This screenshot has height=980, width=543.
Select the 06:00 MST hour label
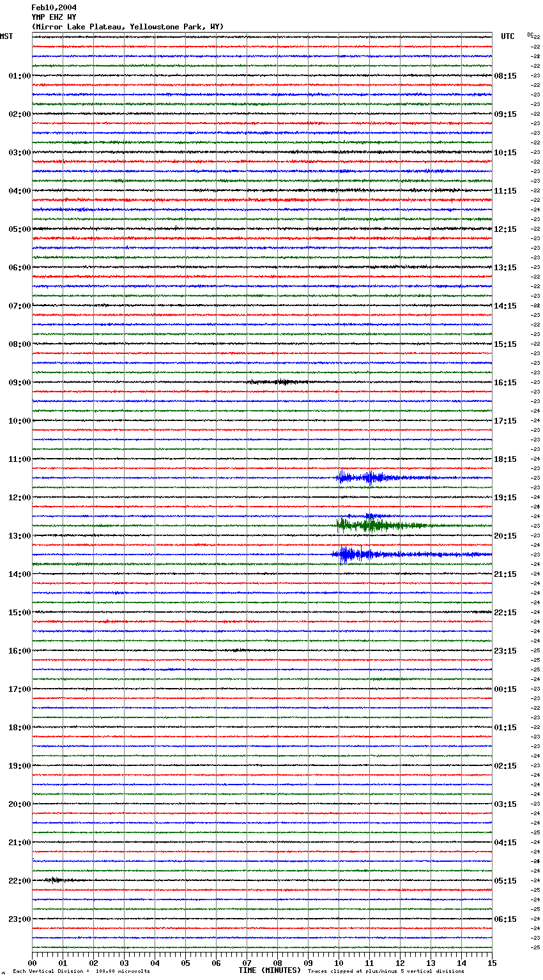pos(20,268)
